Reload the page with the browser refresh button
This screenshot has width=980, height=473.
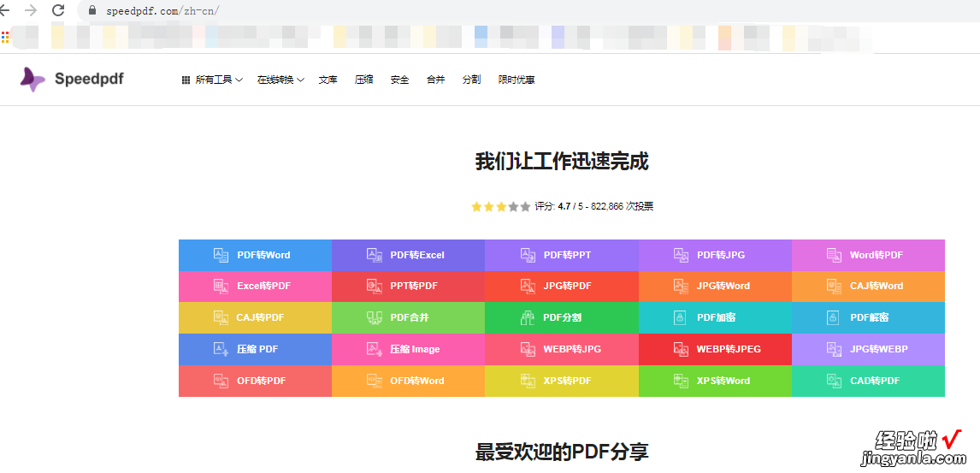(58, 10)
